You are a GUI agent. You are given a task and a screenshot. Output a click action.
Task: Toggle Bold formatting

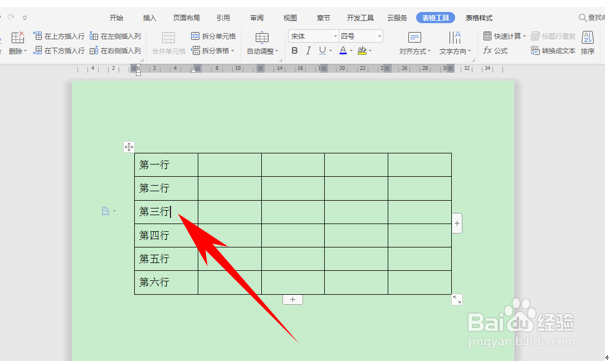[x=295, y=50]
